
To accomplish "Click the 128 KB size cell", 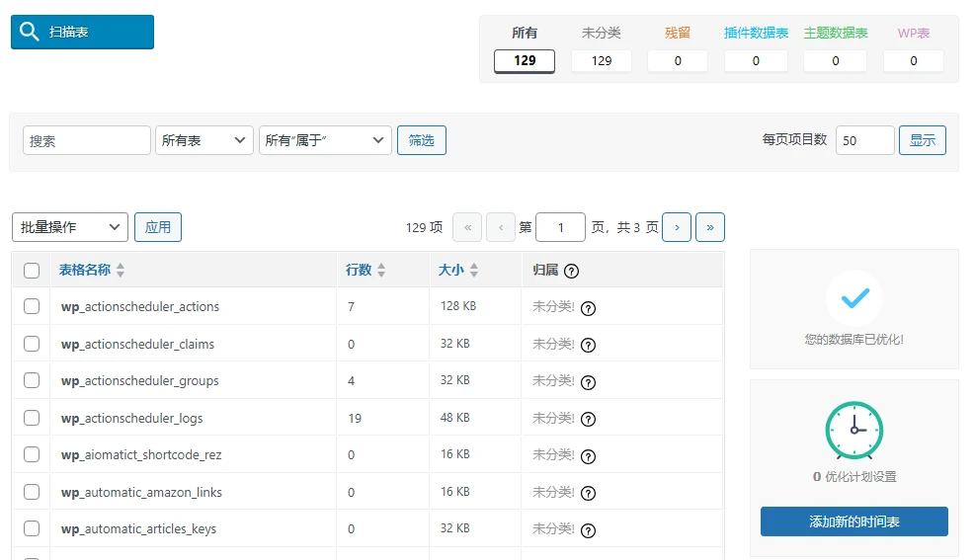I will [458, 306].
